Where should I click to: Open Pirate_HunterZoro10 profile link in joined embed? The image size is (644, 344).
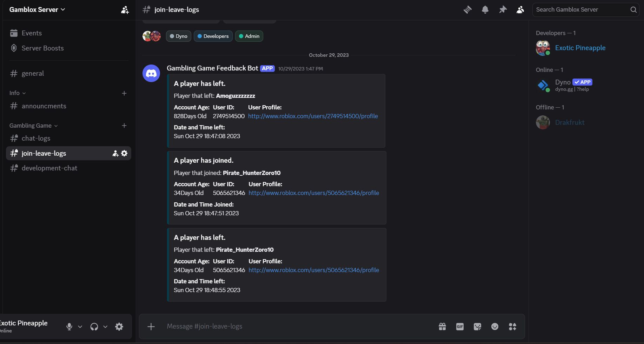point(314,193)
